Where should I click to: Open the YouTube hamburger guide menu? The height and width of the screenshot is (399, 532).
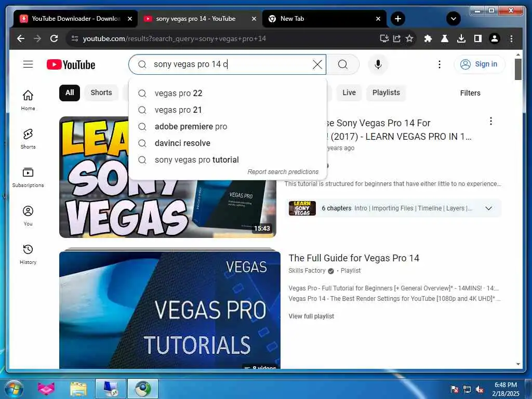coord(28,64)
